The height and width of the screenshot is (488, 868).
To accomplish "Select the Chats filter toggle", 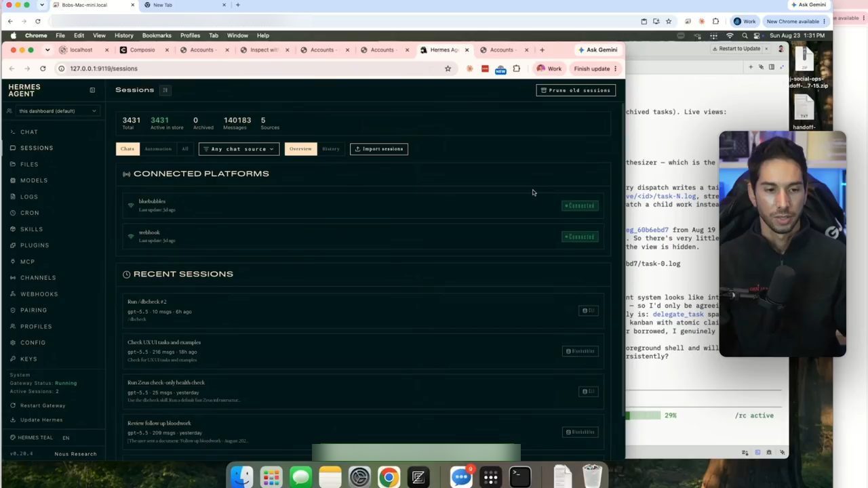I will [127, 149].
